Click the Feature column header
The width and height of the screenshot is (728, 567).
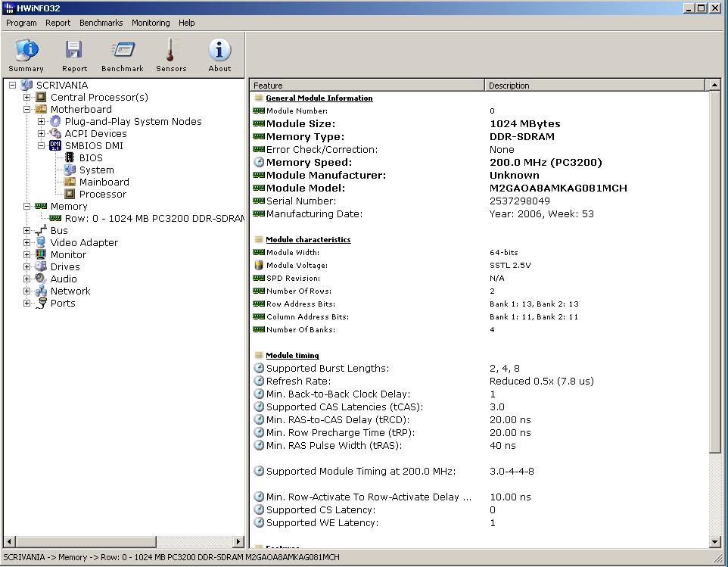366,86
